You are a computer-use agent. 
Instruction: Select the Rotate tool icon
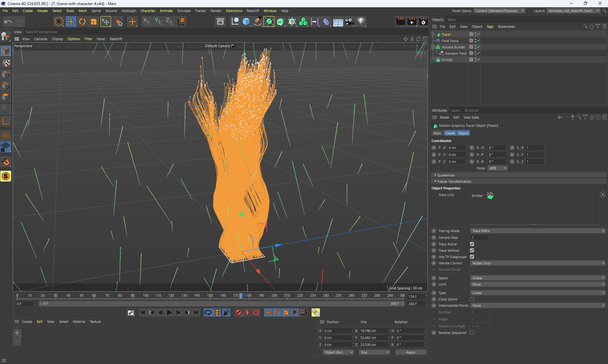click(82, 22)
